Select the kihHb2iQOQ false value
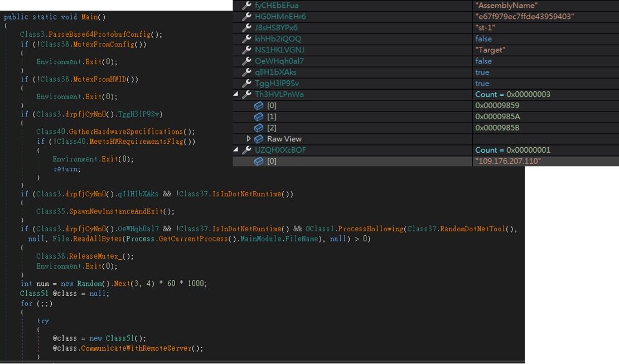This screenshot has width=619, height=364. pyautogui.click(x=483, y=39)
